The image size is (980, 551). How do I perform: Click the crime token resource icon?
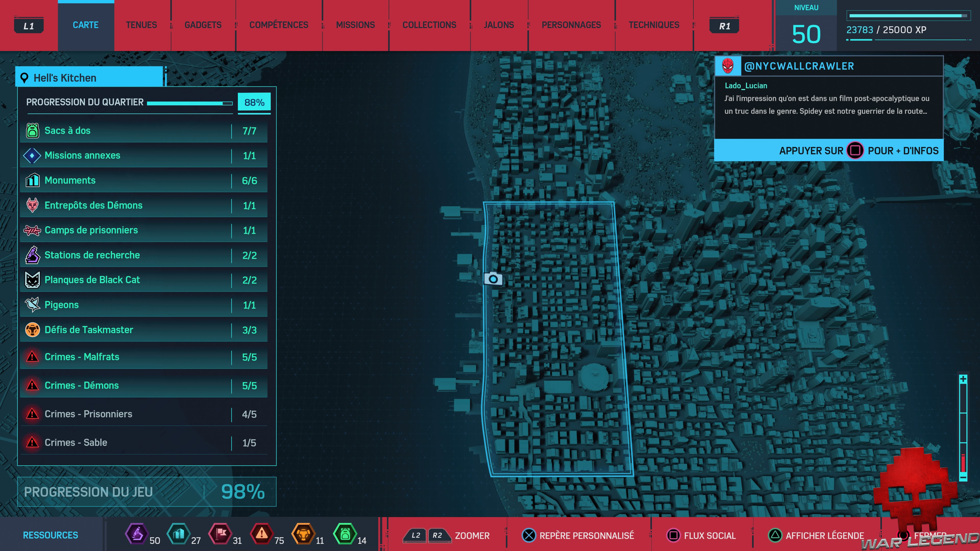[x=261, y=533]
